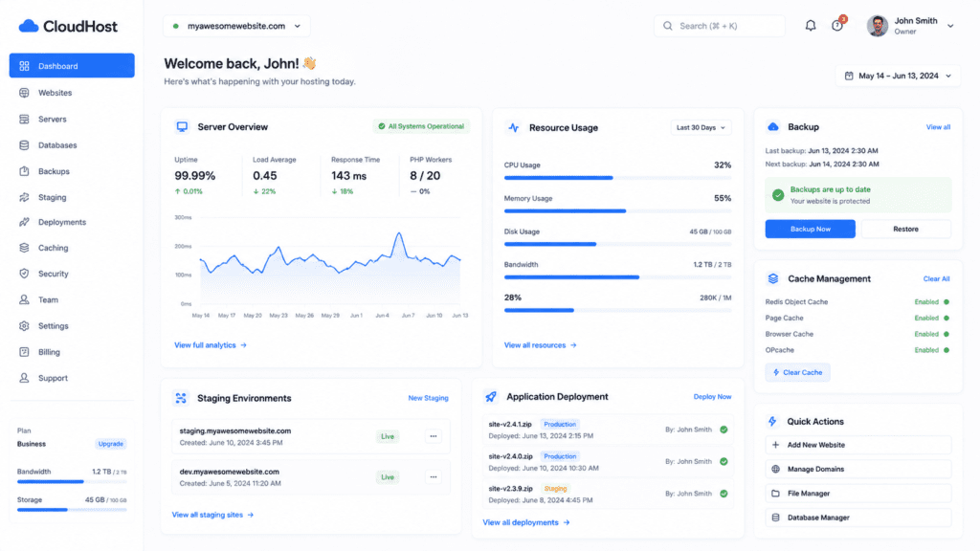Click the CPU Usage progress bar

(617, 178)
